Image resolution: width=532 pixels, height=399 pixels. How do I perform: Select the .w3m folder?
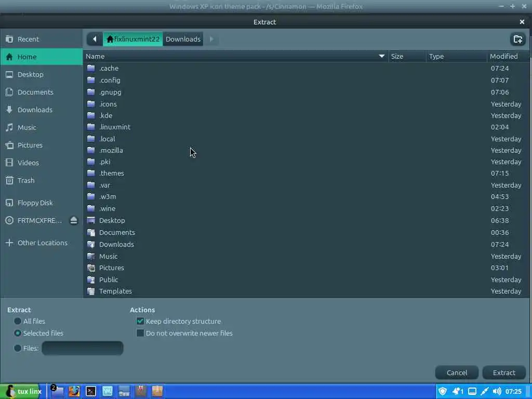pos(306,196)
